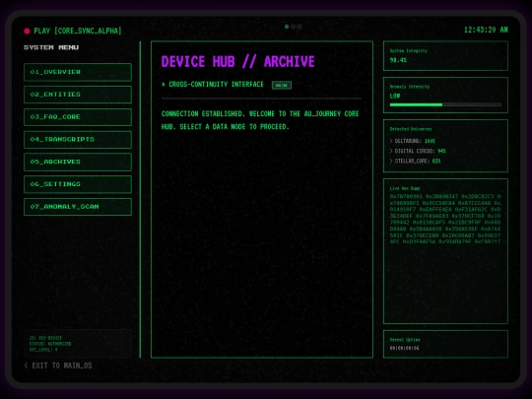Image resolution: width=532 pixels, height=399 pixels.
Task: Open 06_SETTINGS in the system menu
Action: [x=78, y=184]
